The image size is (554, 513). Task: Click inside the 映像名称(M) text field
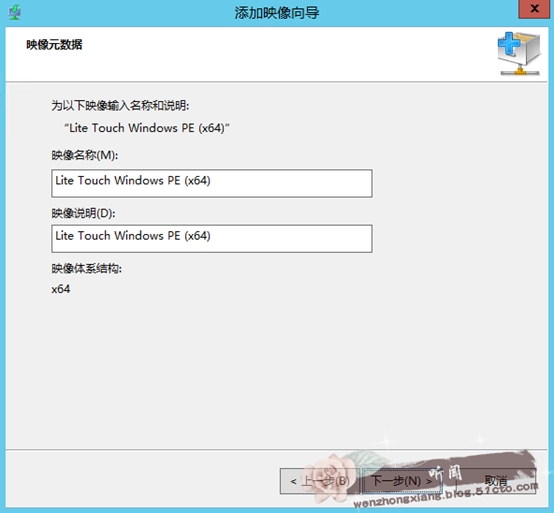pos(212,183)
